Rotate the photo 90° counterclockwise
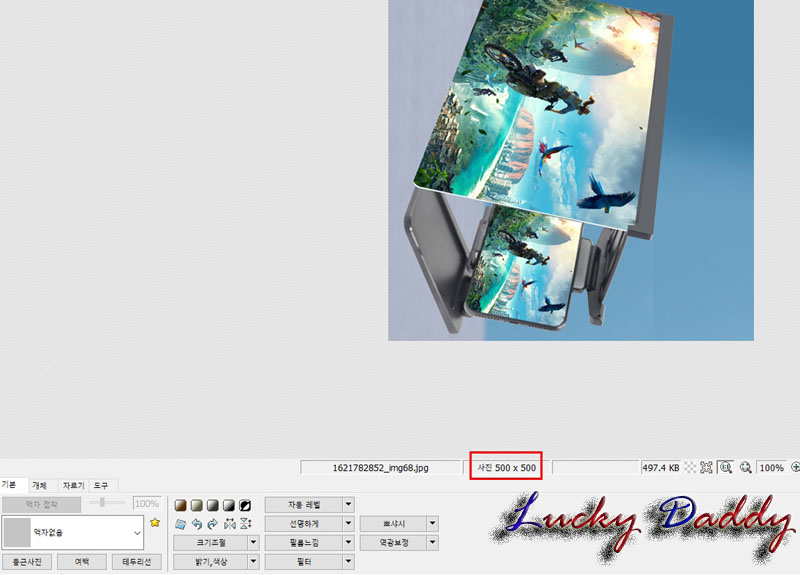The height and width of the screenshot is (575, 800). coord(196,523)
